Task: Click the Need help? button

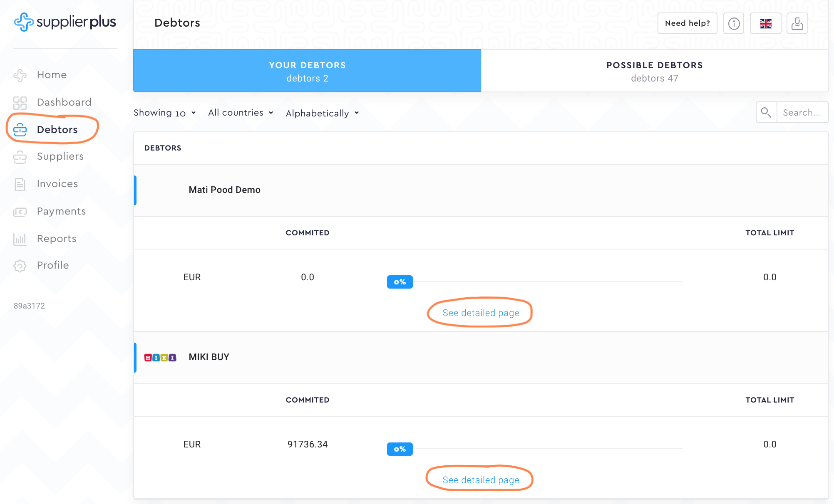Action: tap(687, 23)
